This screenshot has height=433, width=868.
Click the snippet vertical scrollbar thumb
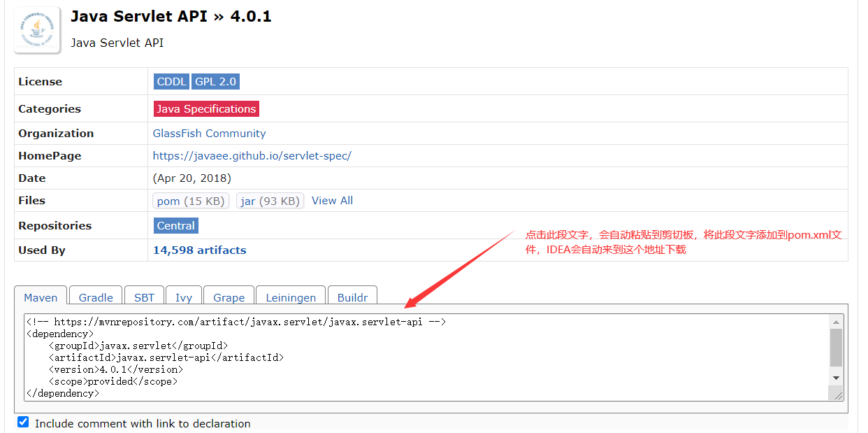(837, 348)
